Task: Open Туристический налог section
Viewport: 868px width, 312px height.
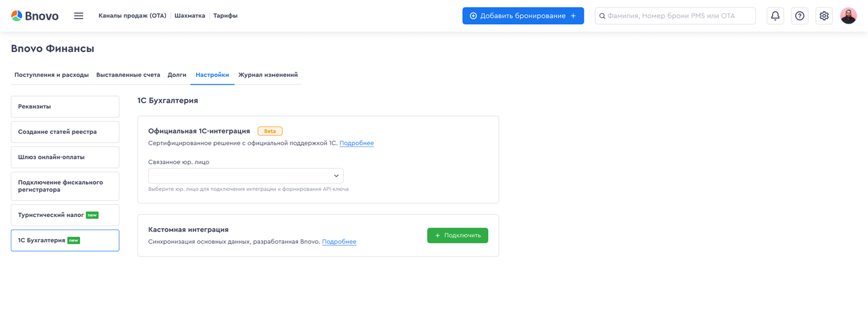Action: [x=65, y=215]
